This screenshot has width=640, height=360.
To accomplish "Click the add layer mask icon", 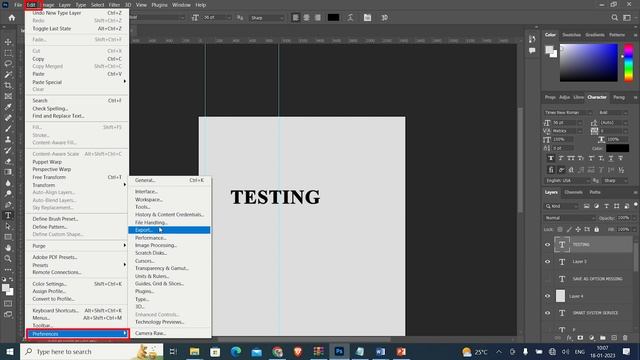I will click(x=580, y=338).
